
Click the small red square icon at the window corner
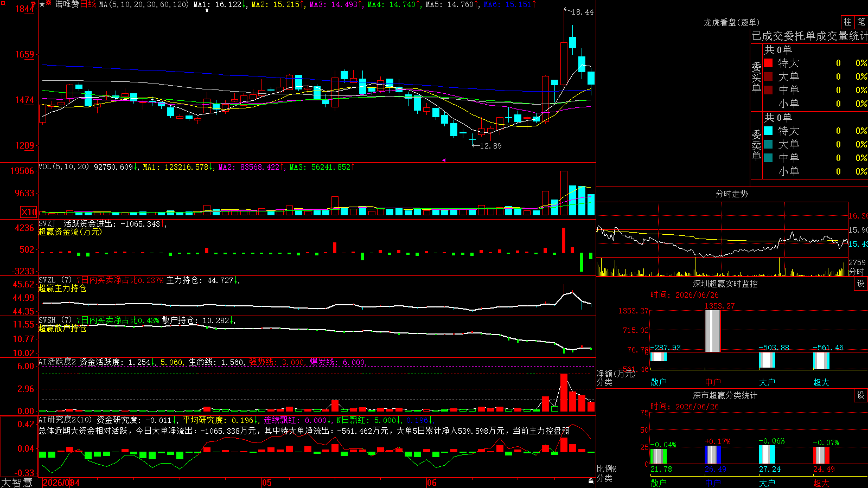coord(2,2)
